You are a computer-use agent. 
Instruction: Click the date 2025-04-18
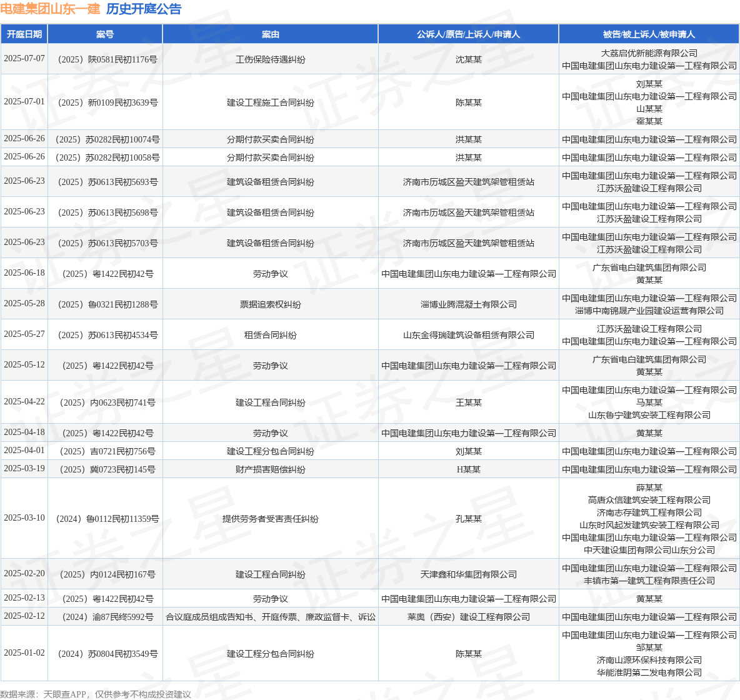coord(24,432)
